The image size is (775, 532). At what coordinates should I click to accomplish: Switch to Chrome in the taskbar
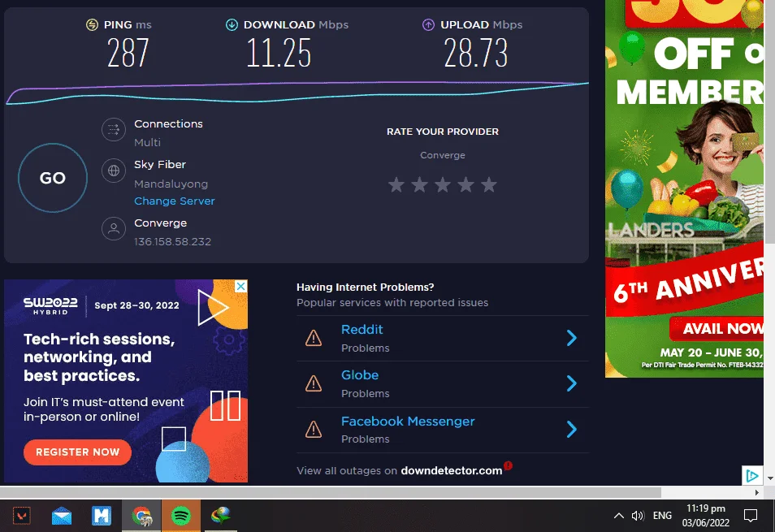pos(142,517)
